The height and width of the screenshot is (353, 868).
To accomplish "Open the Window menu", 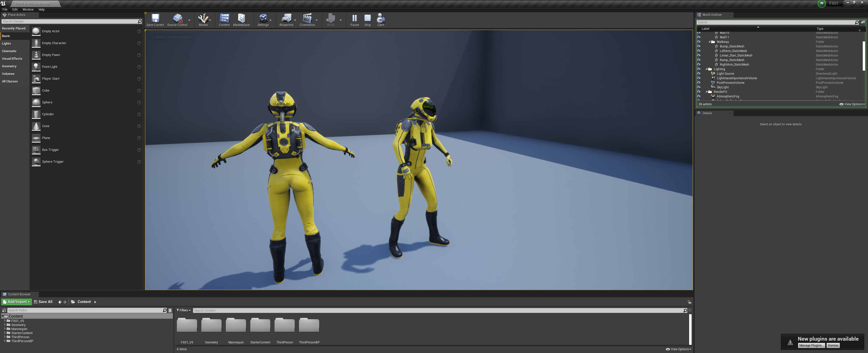I will pos(28,9).
